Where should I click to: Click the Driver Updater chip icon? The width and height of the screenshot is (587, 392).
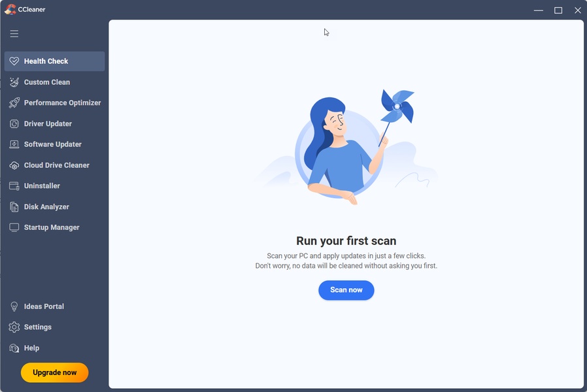pyautogui.click(x=14, y=123)
